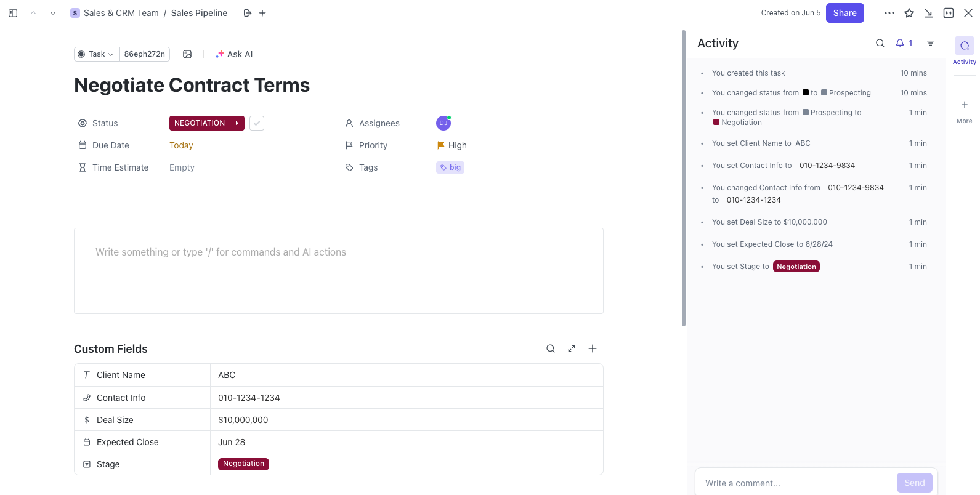Screen dimensions: 980x495
Task: Open the more options ellipsis menu
Action: coord(889,13)
